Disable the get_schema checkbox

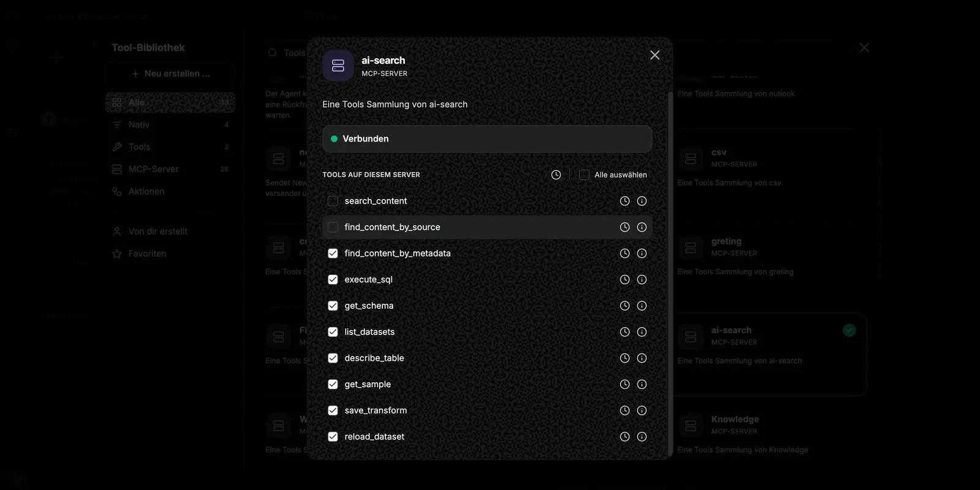tap(333, 306)
